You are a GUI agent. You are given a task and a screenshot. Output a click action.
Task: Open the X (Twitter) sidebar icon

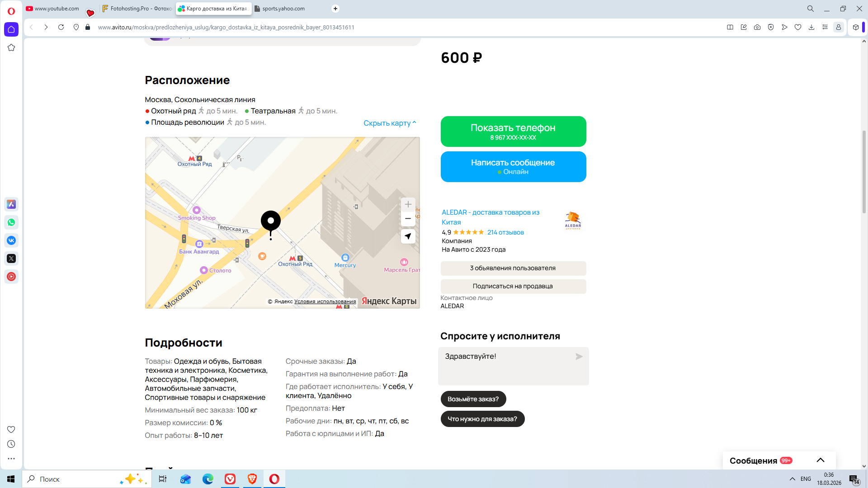click(x=11, y=258)
